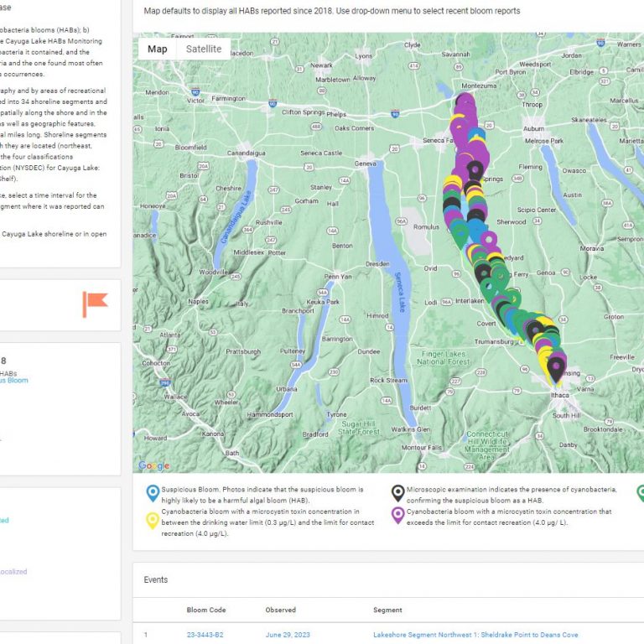The image size is (644, 644).
Task: Open bloom code 23-3443-B2 link
Action: coord(205,635)
